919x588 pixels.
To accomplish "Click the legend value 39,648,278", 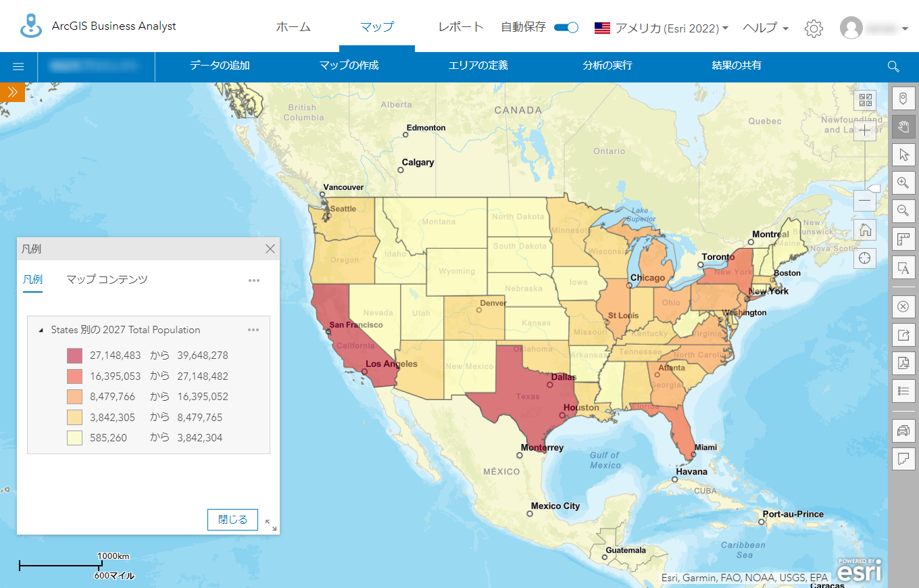I will point(203,356).
